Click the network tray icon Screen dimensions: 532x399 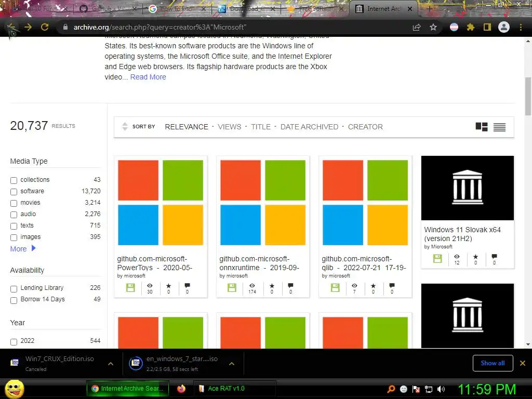[429, 389]
